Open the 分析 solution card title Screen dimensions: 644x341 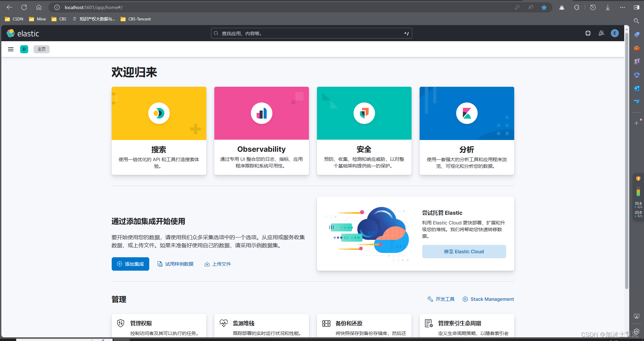[467, 149]
